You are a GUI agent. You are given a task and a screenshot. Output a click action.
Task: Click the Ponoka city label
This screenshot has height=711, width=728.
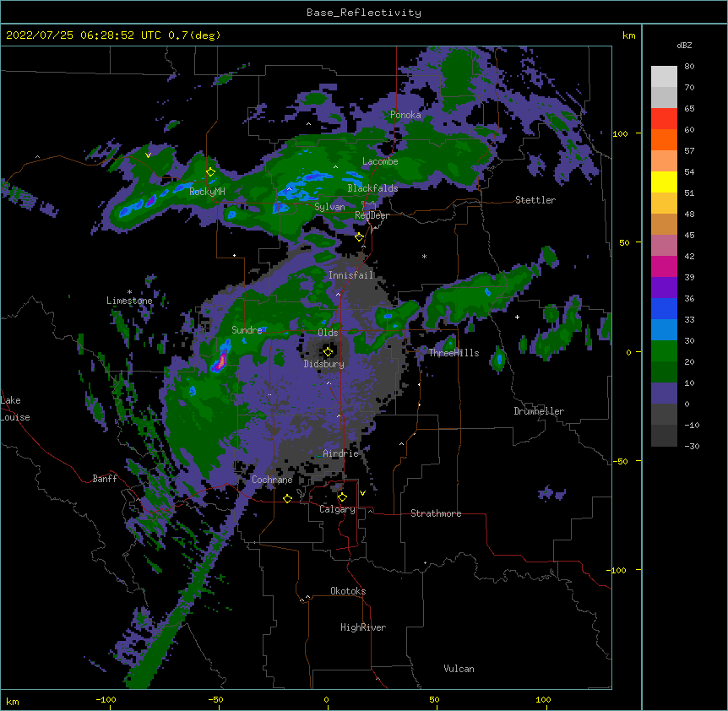[x=405, y=115]
